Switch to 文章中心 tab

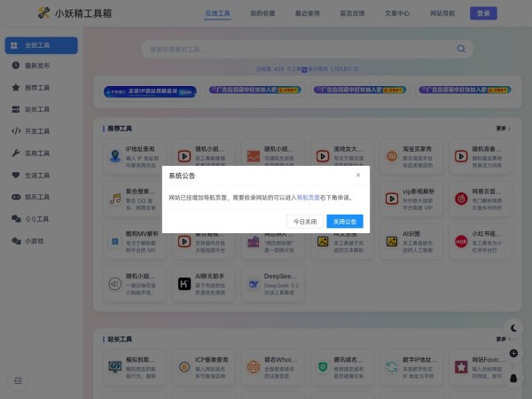pos(397,13)
